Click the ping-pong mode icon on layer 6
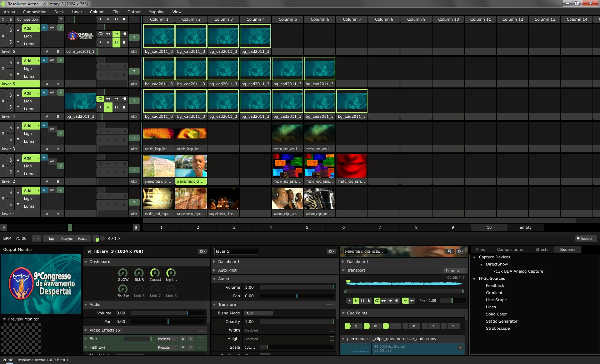Viewport: 600px width, 364px height. (x=108, y=34)
